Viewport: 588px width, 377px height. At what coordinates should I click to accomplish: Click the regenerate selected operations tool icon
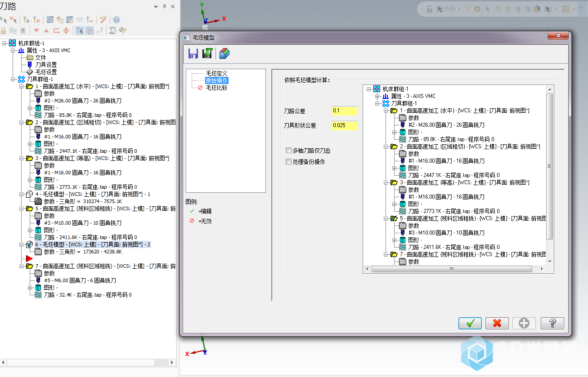pos(27,20)
